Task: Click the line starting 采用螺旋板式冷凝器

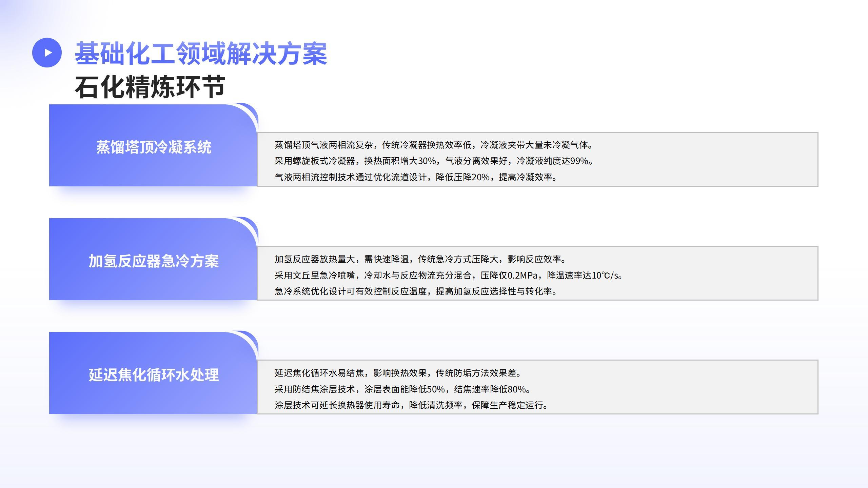Action: [434, 161]
